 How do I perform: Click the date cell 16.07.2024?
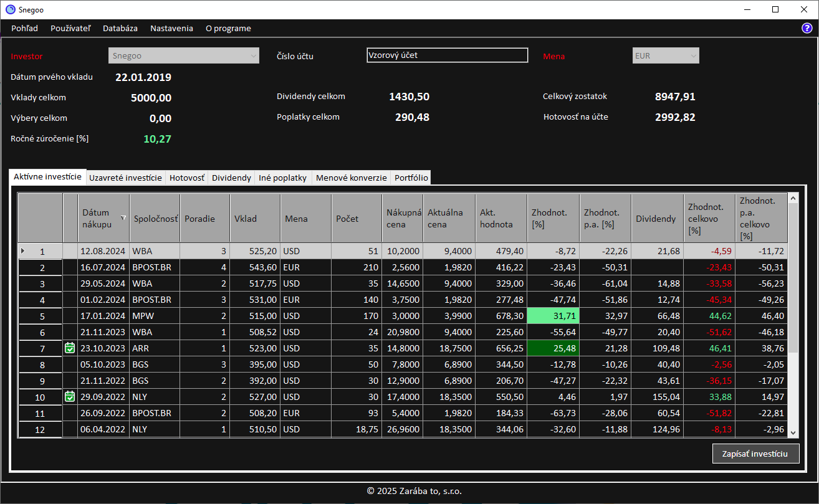pyautogui.click(x=103, y=267)
